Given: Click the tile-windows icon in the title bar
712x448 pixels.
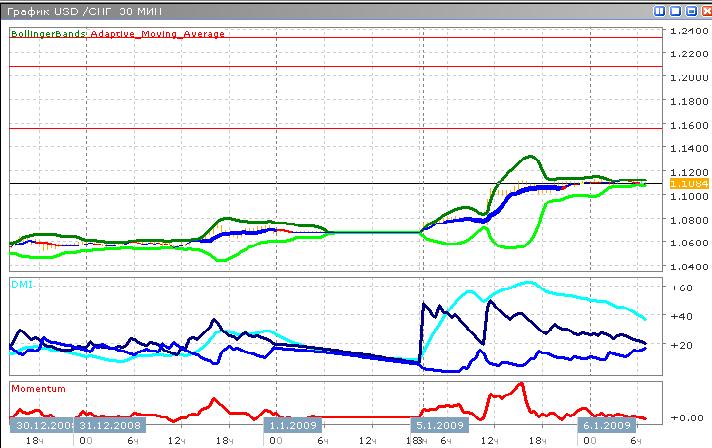Looking at the screenshot, I should coord(660,9).
